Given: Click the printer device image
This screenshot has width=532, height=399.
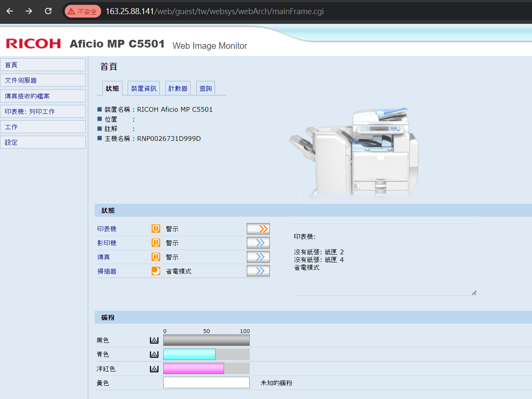Looking at the screenshot, I should [354, 152].
